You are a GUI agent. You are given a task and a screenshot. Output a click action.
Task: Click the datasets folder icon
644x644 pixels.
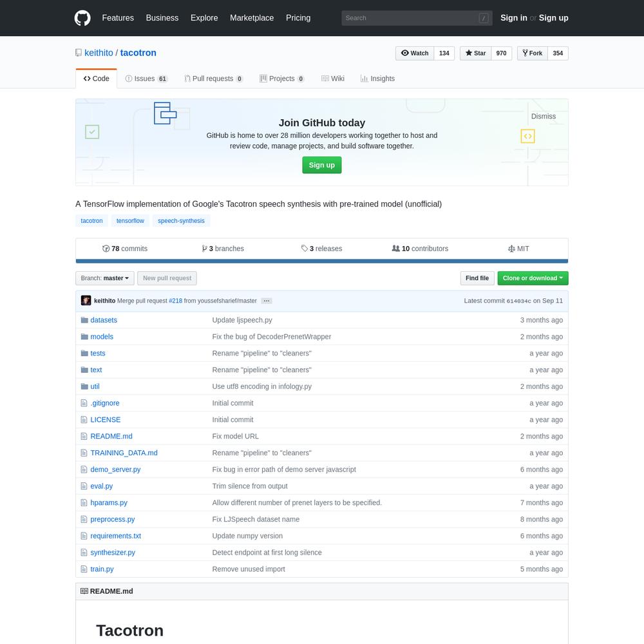pyautogui.click(x=84, y=320)
